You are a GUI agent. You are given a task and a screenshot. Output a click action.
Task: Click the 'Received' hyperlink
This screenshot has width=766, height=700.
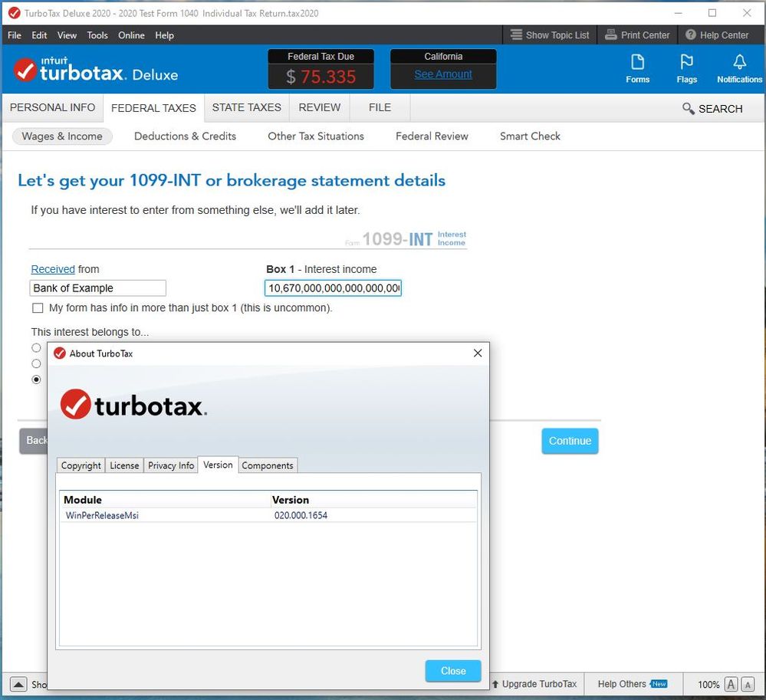point(53,269)
